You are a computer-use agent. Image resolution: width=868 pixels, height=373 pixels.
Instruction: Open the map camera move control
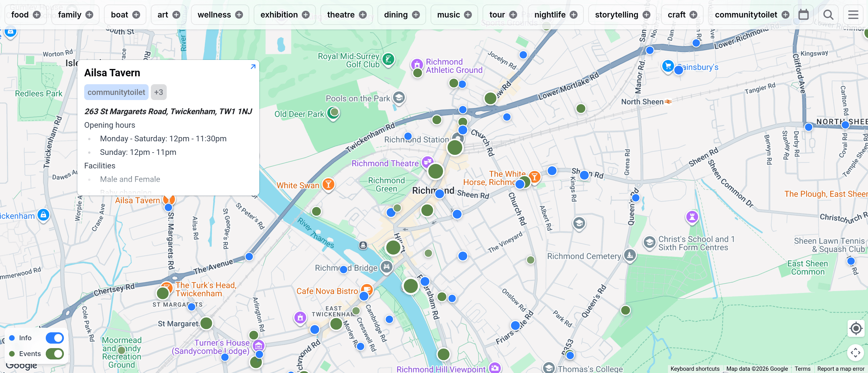pos(856,352)
